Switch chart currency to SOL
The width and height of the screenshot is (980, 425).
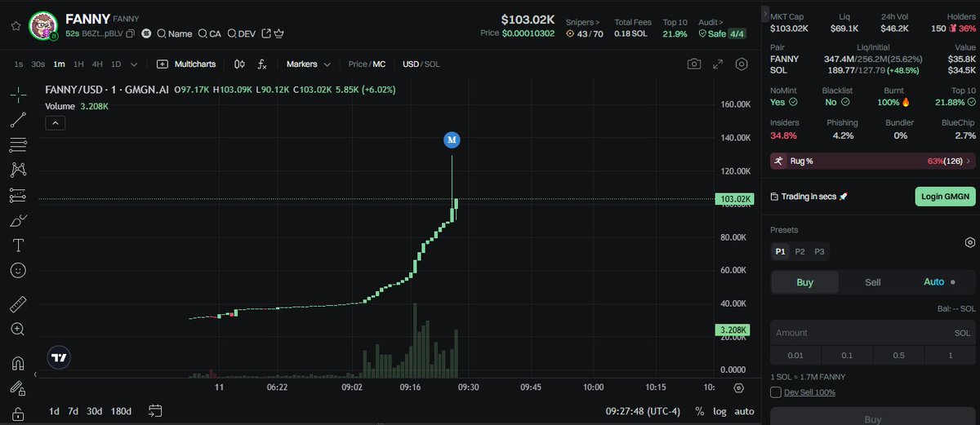pos(433,64)
